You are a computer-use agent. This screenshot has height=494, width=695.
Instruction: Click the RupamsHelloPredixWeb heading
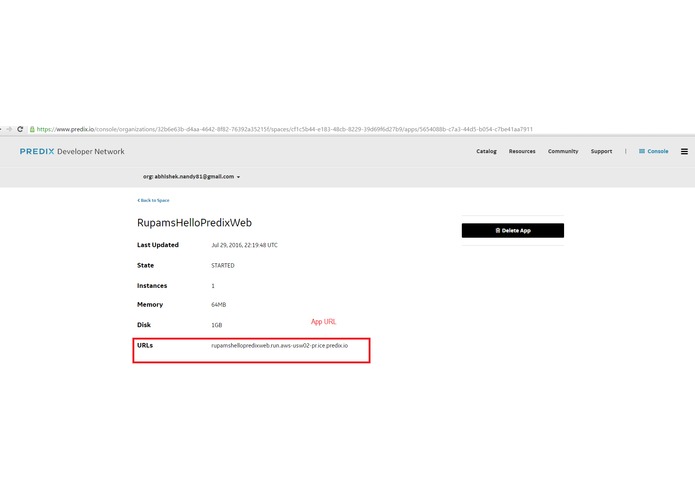coord(194,222)
